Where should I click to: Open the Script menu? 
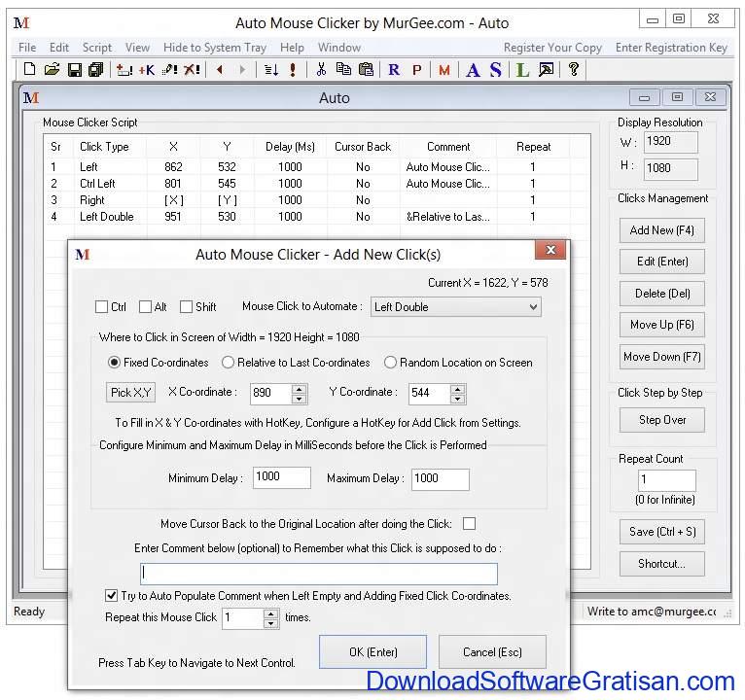[97, 48]
